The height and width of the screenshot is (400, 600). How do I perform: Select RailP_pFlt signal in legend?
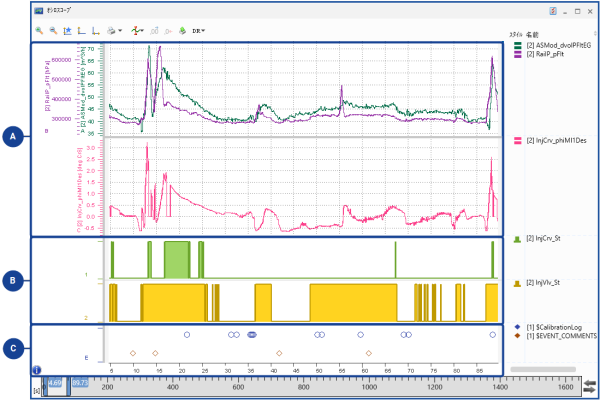pos(546,57)
